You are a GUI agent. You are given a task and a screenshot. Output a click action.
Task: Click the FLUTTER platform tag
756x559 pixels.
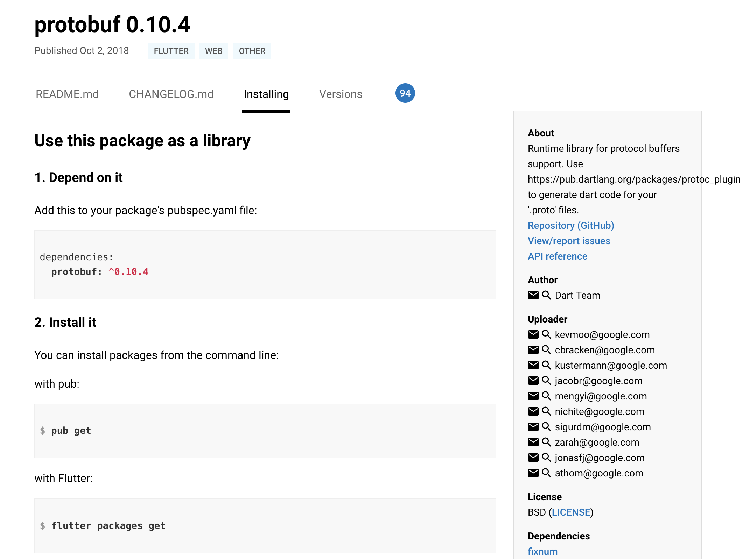[x=171, y=51]
